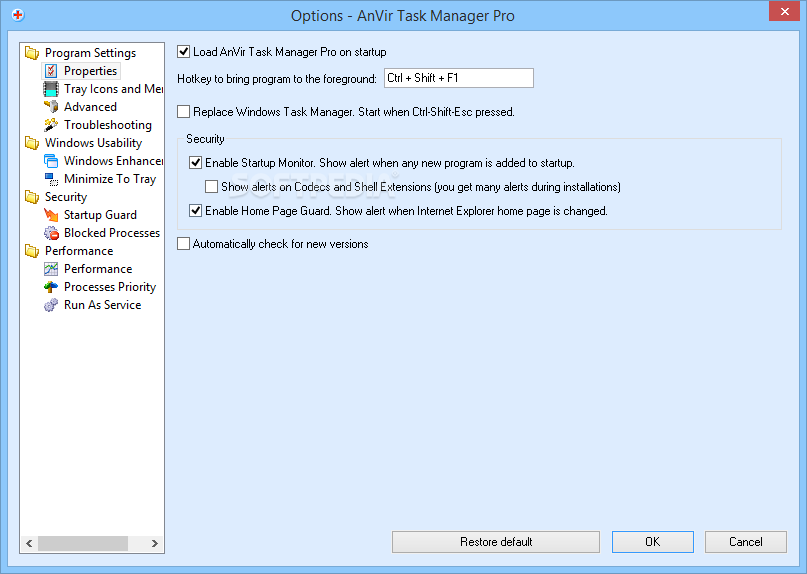Click the tree panel scroll left arrow
This screenshot has height=574, width=807.
pyautogui.click(x=29, y=544)
